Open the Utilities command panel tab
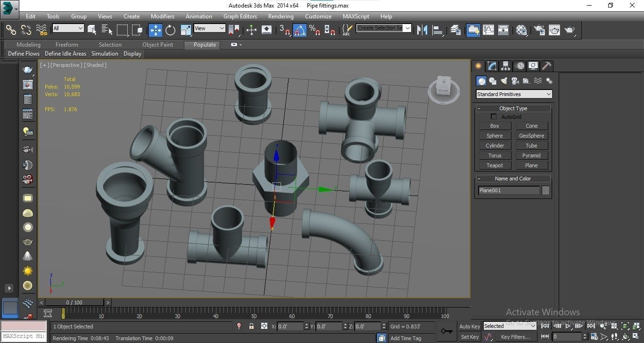 click(546, 66)
